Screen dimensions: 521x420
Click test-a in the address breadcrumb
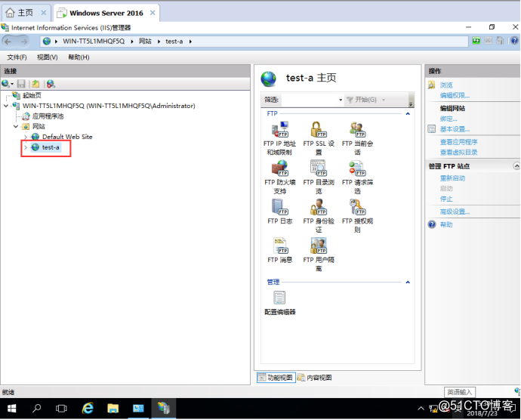(x=174, y=42)
